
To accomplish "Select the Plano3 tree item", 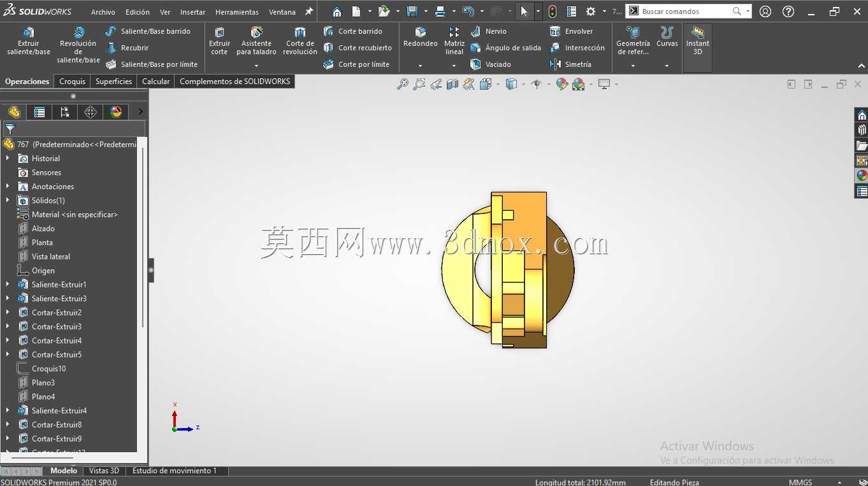I will point(37,383).
